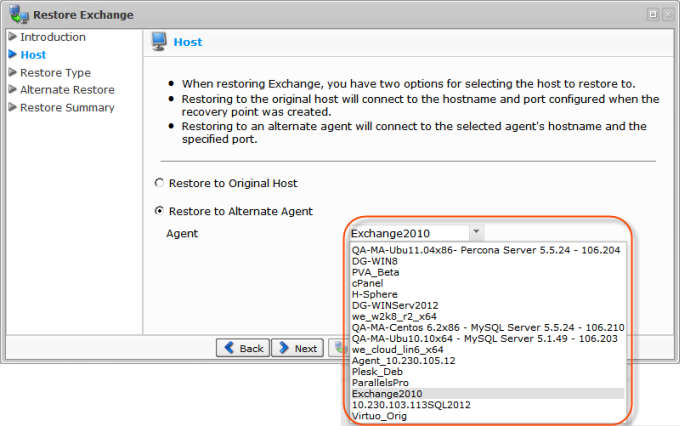Screen dimensions: 680x426
Task: Choose we_cloud_lin6_x64 agent
Action: pyautogui.click(x=487, y=350)
